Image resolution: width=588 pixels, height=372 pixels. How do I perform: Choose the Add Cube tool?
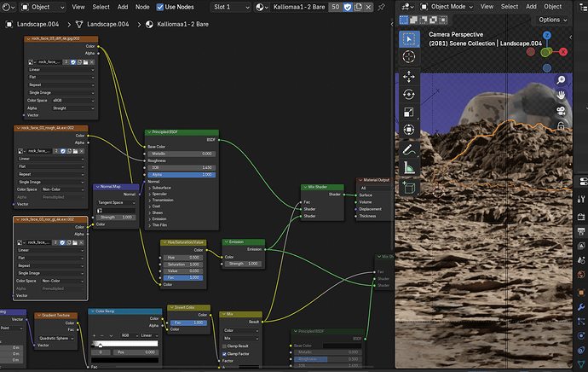[x=409, y=188]
